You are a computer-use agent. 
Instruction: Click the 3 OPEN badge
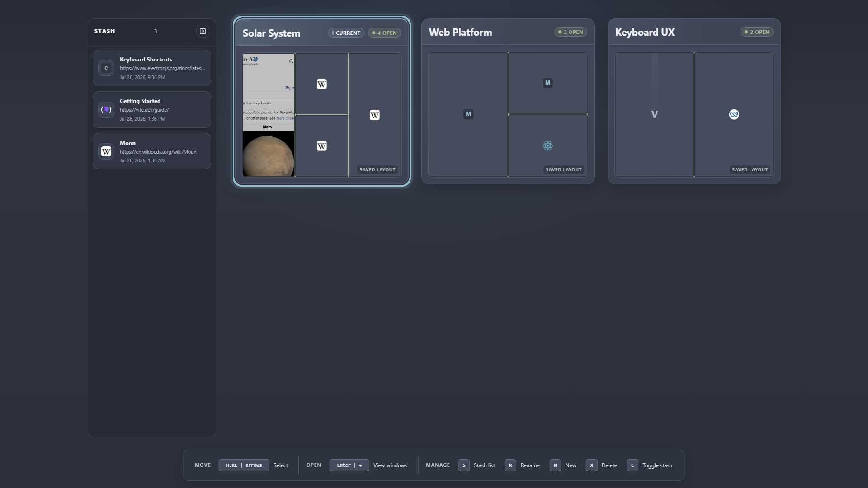[571, 32]
